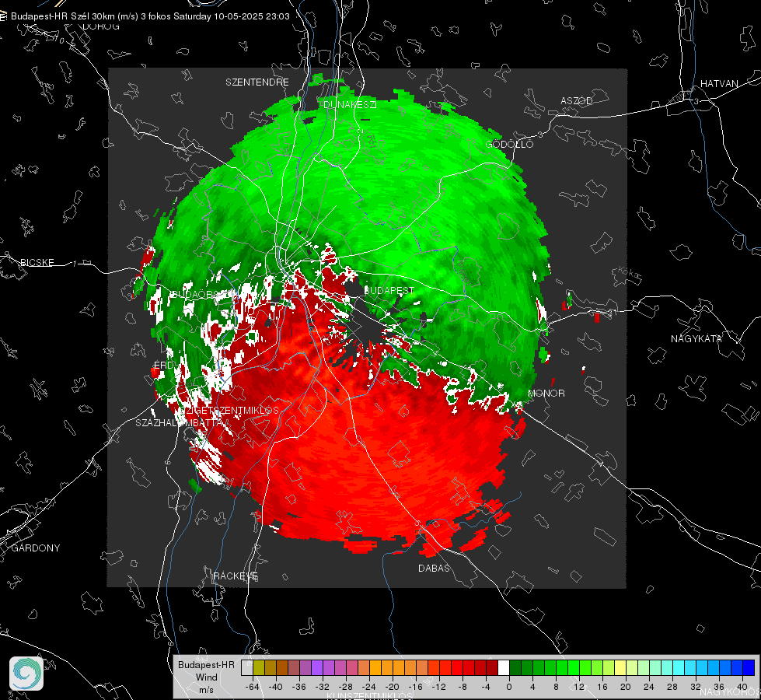Click the swirl logo icon in the corner
Screen dimensions: 761x700
click(x=26, y=674)
